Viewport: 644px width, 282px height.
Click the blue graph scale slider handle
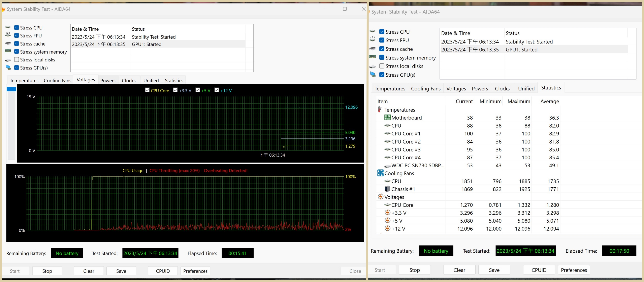11,89
